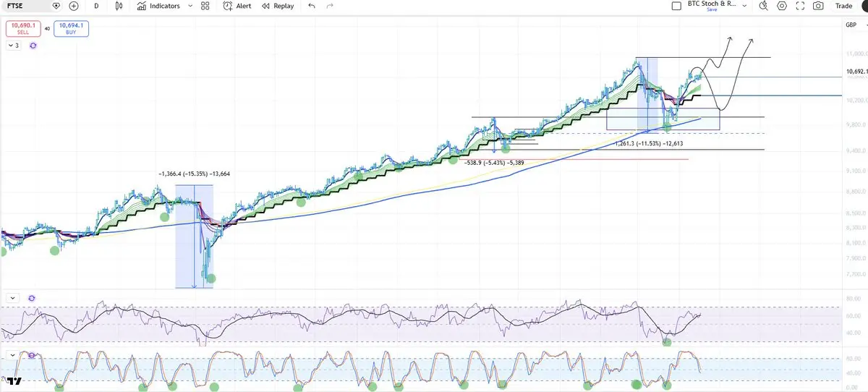
Task: Open the BTC Stoch & R... layout name
Action: click(x=712, y=4)
